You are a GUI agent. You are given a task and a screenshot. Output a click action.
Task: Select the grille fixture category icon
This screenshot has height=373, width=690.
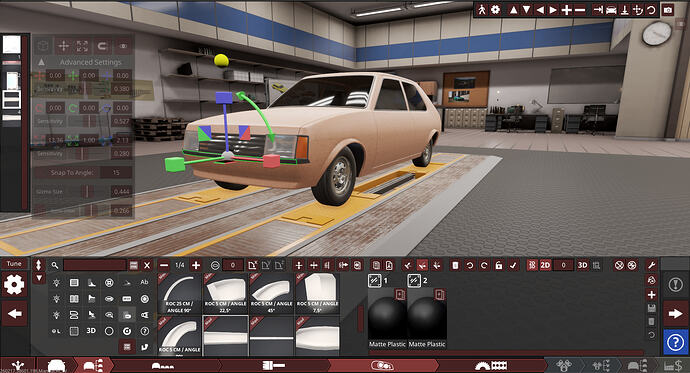click(x=74, y=282)
